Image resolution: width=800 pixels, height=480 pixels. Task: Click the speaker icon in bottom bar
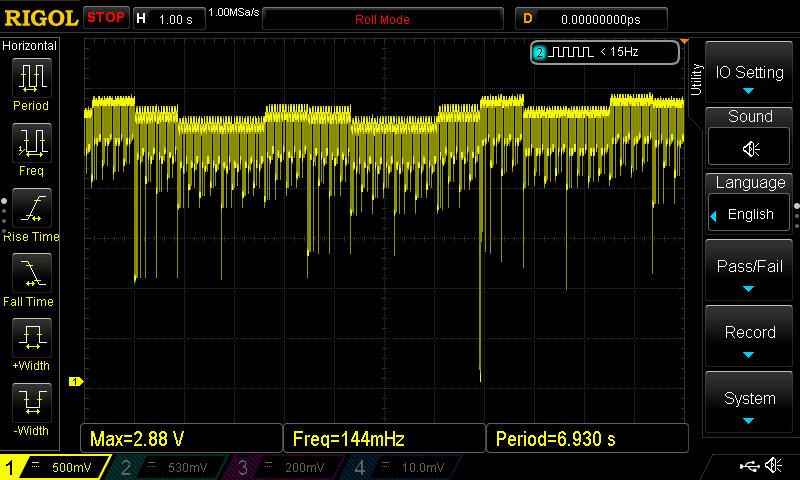point(773,466)
